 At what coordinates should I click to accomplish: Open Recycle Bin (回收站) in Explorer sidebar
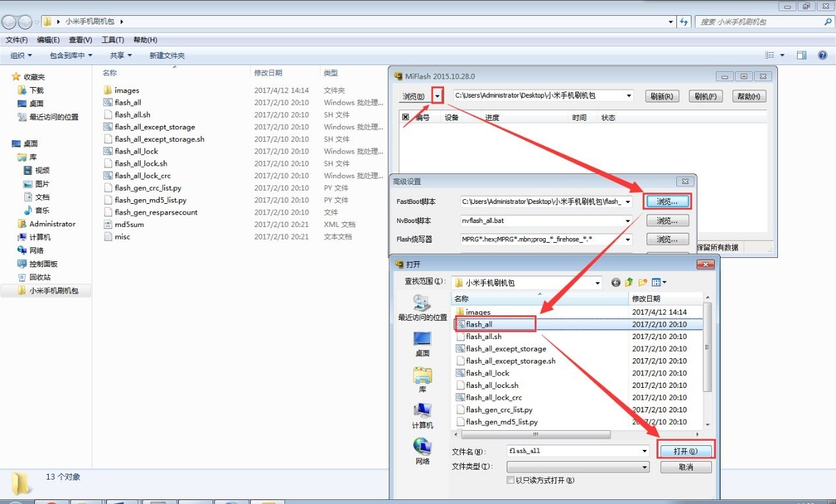tap(34, 277)
